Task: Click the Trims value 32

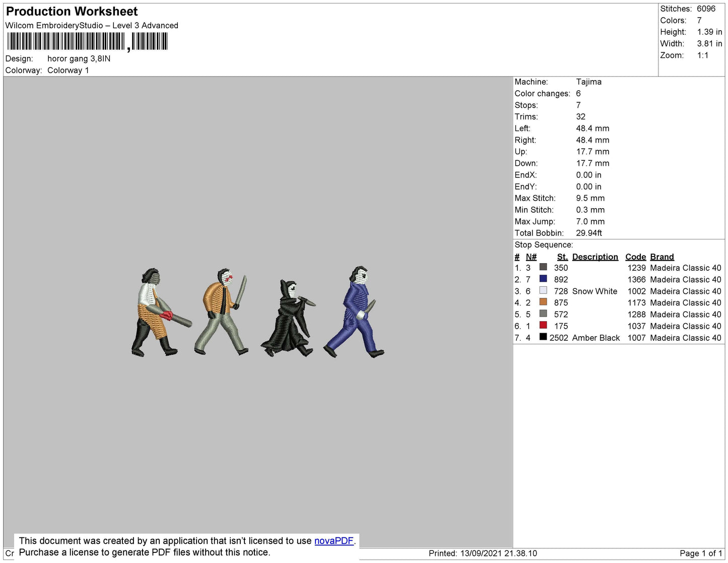Action: pyautogui.click(x=581, y=116)
